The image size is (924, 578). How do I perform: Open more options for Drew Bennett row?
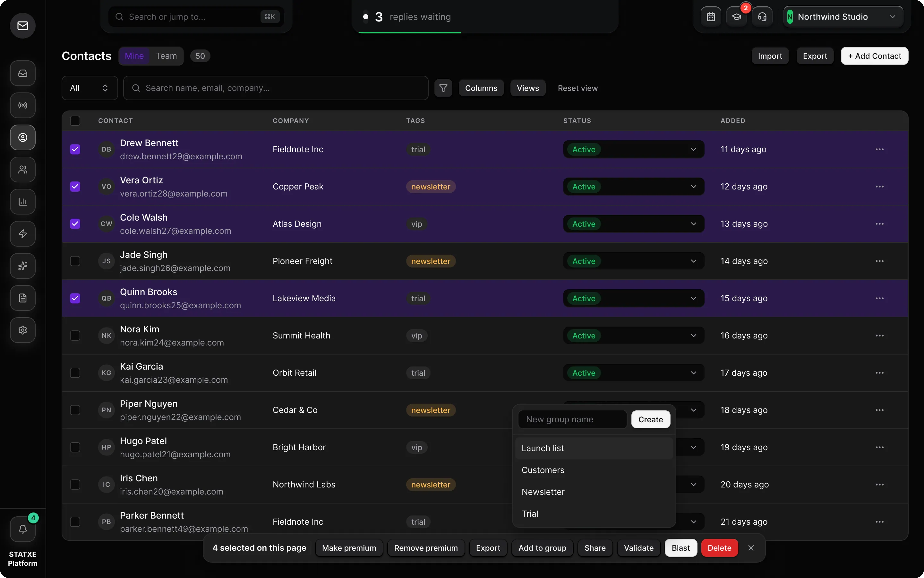tap(879, 149)
